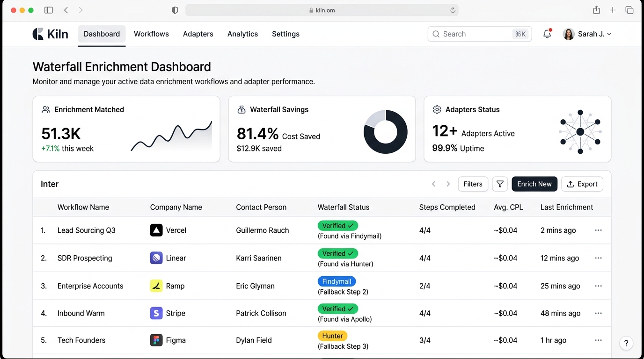Click the Verified badge for Linear
Image resolution: width=644 pixels, height=359 pixels.
(x=338, y=253)
